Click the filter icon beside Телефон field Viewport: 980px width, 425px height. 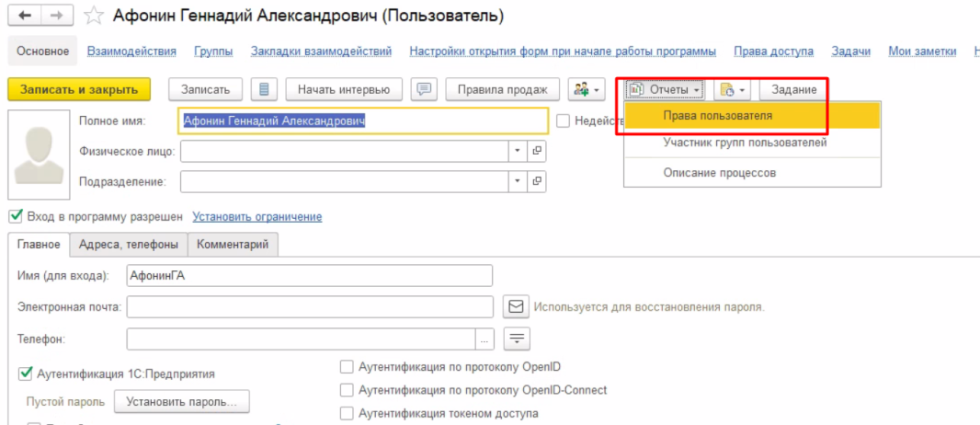click(x=518, y=339)
